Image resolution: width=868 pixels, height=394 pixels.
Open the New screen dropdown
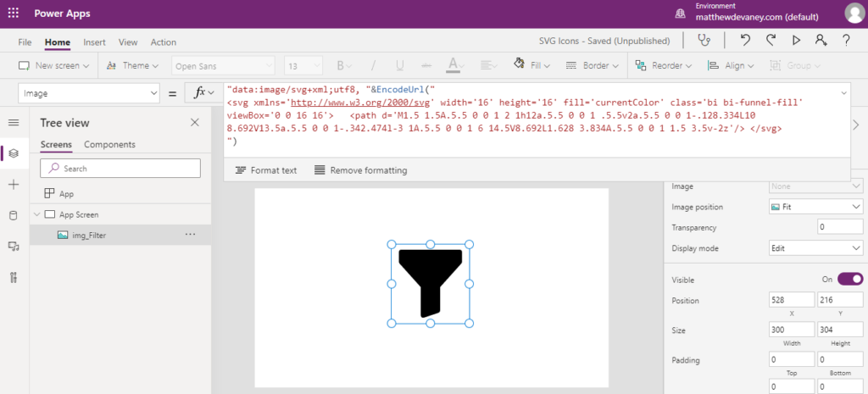click(53, 66)
